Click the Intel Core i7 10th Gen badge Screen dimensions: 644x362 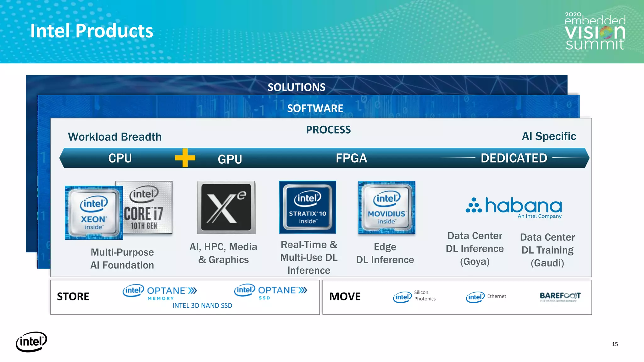pos(148,207)
